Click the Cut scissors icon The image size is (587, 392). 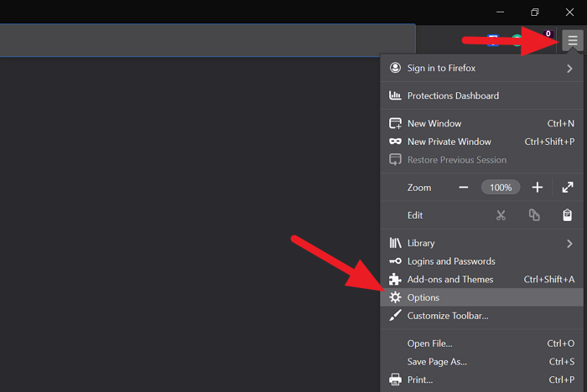click(x=501, y=215)
